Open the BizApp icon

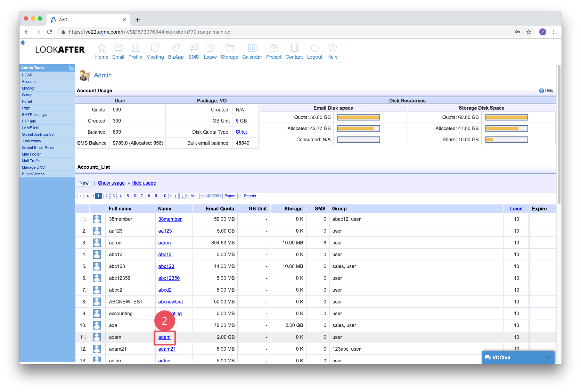point(176,48)
